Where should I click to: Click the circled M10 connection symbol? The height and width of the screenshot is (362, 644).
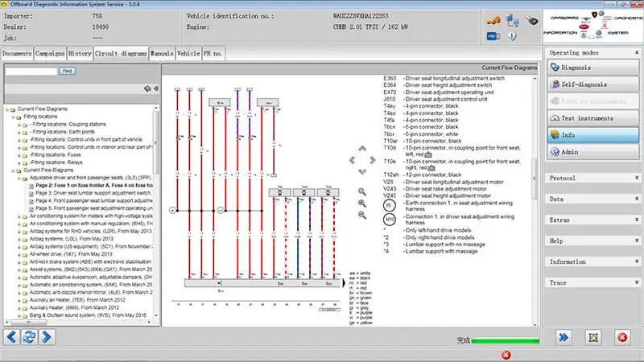coord(390,219)
